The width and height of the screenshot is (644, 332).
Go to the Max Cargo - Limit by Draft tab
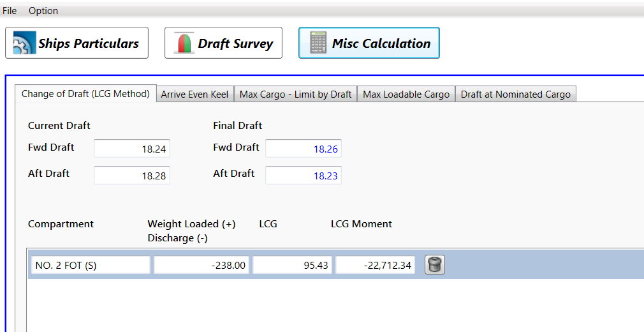tap(295, 94)
